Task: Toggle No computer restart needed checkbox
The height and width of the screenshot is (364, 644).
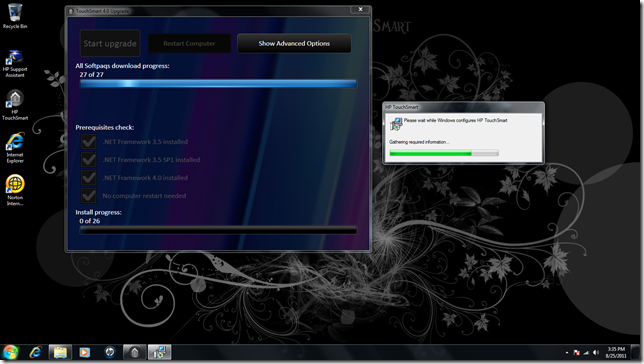Action: click(89, 196)
